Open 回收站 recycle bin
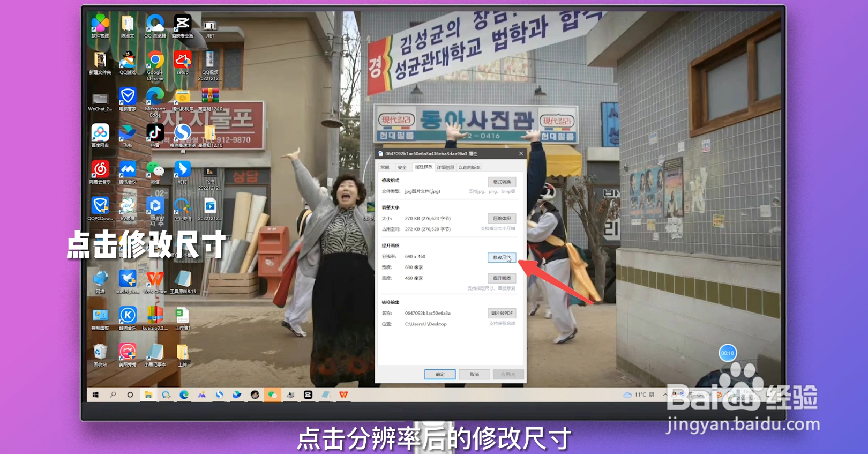 pyautogui.click(x=100, y=355)
